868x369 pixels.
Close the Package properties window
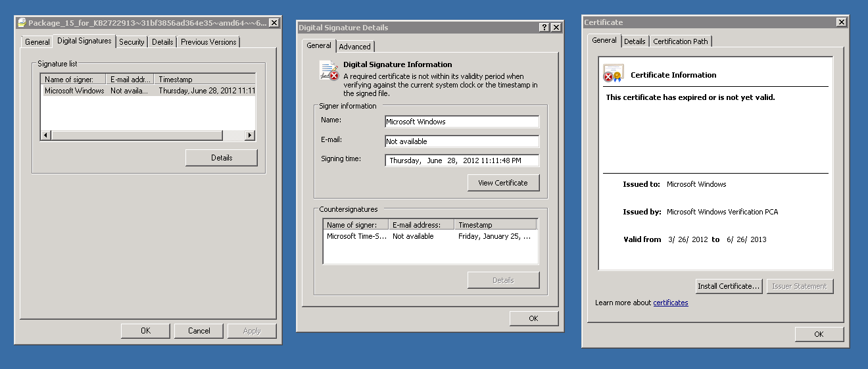pyautogui.click(x=274, y=22)
